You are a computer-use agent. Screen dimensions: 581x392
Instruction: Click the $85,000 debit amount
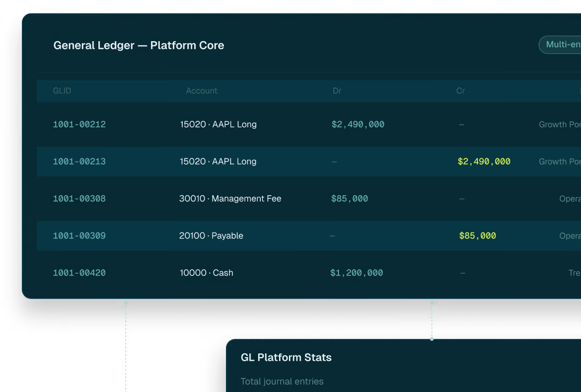coord(349,198)
